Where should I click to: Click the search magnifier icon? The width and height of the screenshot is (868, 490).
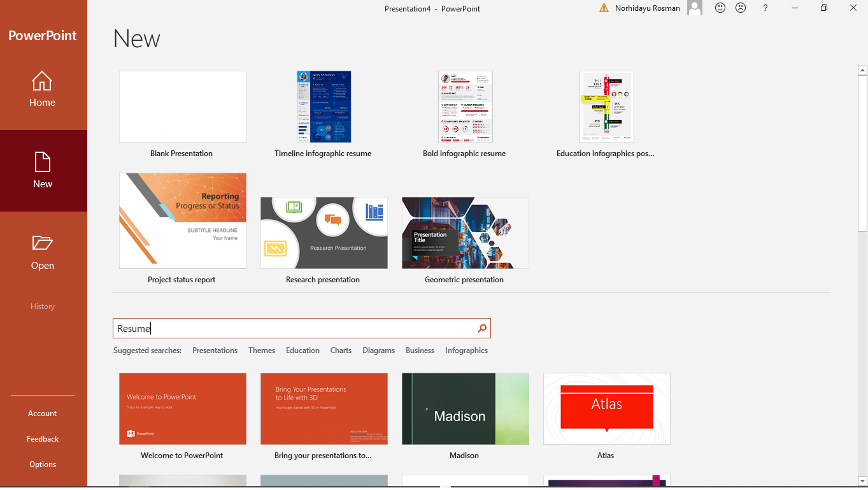[x=481, y=328]
